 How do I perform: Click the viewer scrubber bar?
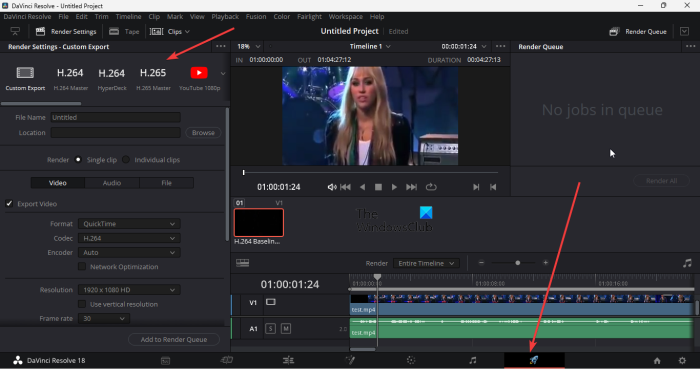pos(370,172)
